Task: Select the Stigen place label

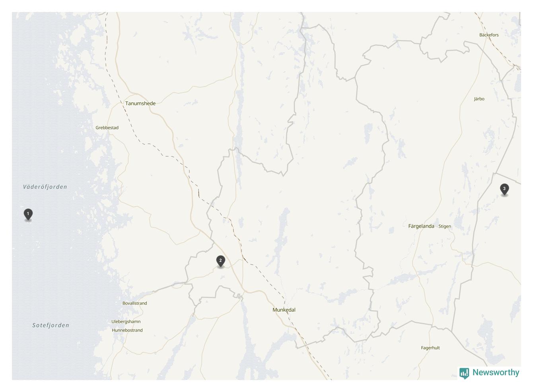Action: click(445, 226)
